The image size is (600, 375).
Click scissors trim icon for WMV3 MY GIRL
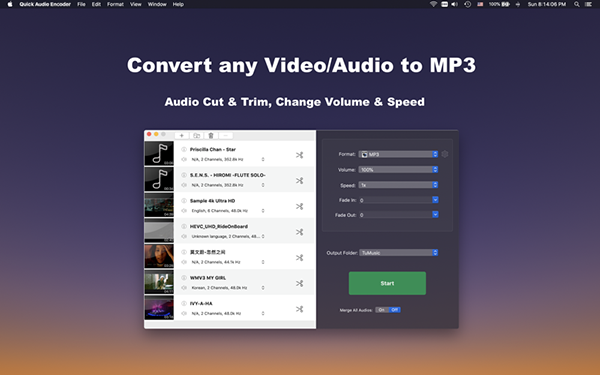click(299, 283)
